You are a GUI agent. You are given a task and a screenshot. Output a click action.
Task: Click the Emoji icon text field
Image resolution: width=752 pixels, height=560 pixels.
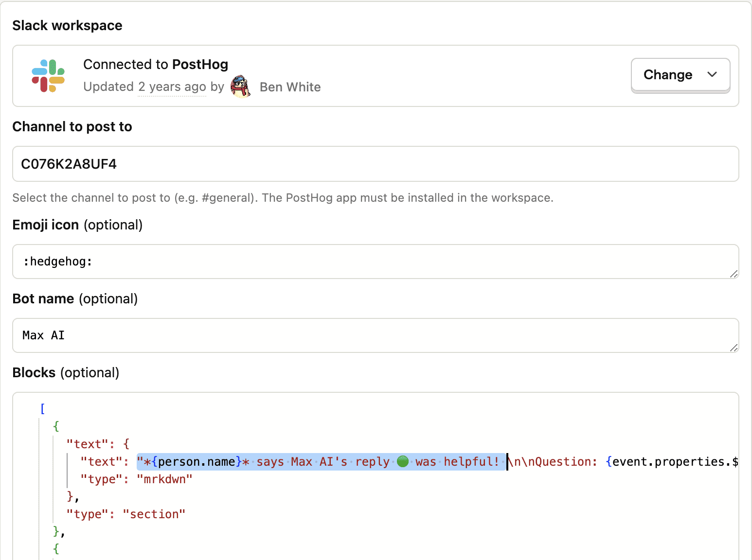tap(376, 262)
